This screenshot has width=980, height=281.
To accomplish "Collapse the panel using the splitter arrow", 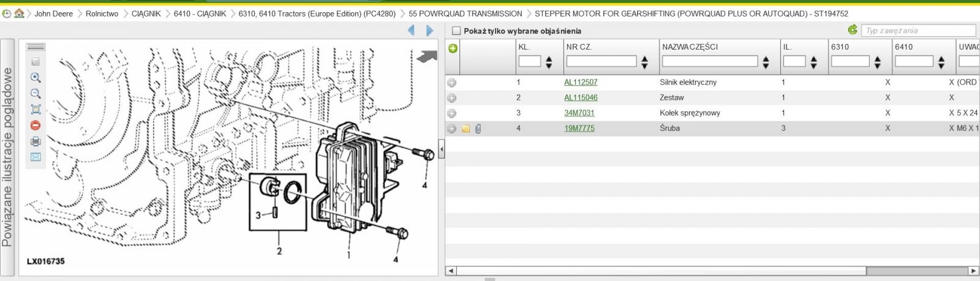I will pyautogui.click(x=442, y=148).
